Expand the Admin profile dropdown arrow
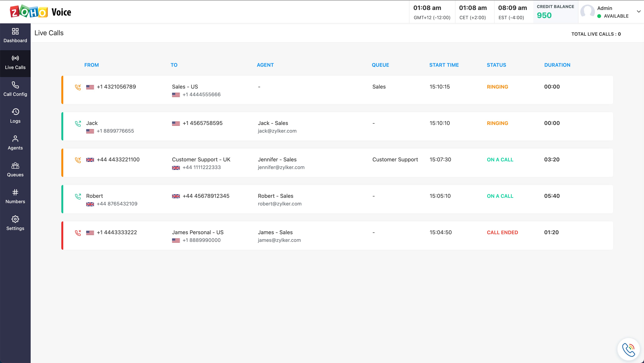Image resolution: width=644 pixels, height=363 pixels. pos(638,11)
